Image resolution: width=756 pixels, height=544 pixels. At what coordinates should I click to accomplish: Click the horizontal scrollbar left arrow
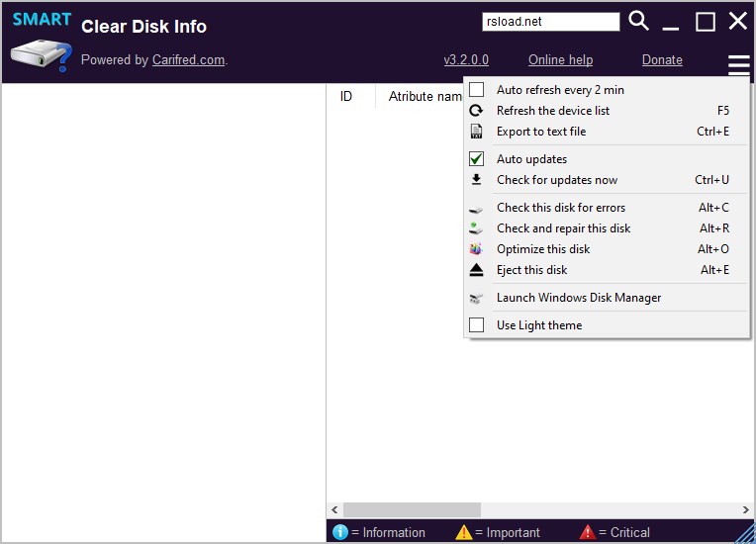tap(334, 509)
